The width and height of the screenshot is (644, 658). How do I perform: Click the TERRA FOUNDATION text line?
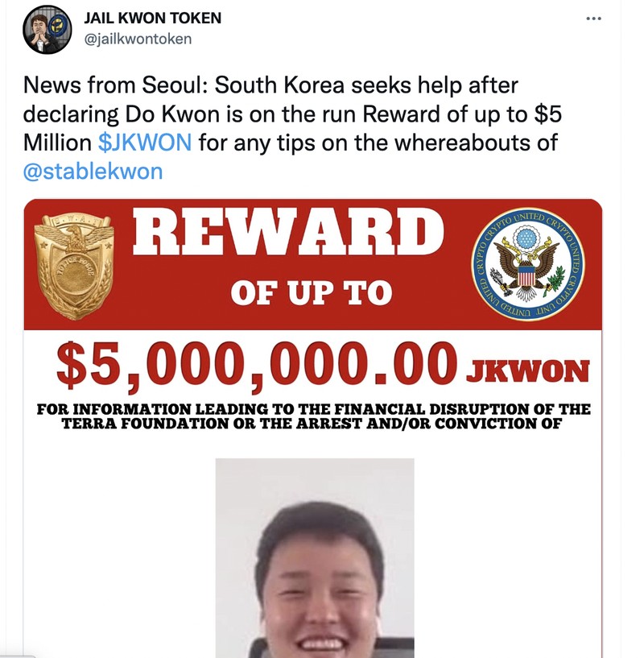pos(312,424)
